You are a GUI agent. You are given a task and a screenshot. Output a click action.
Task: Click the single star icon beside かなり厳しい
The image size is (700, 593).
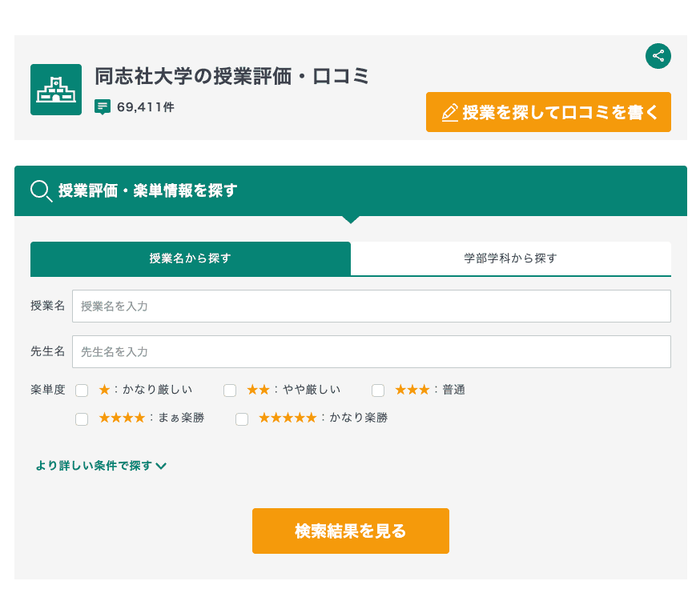click(103, 390)
